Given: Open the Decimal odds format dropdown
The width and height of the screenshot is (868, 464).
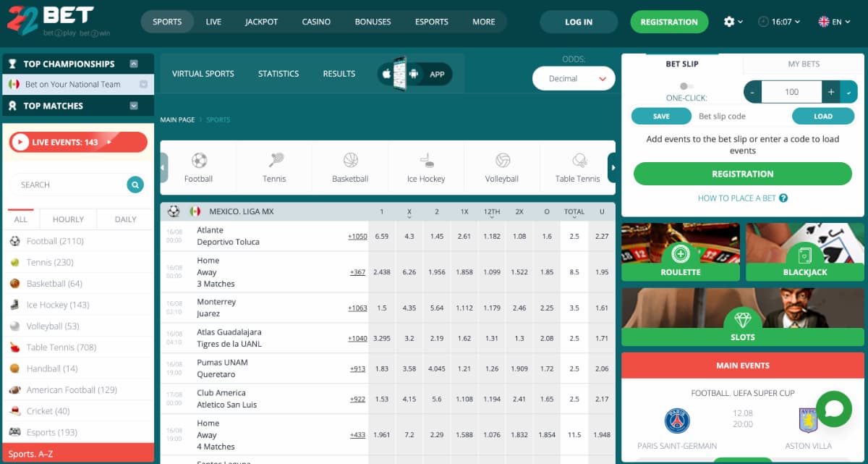Looking at the screenshot, I should coord(574,78).
